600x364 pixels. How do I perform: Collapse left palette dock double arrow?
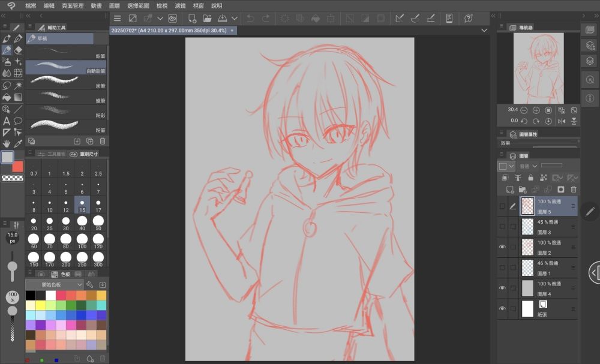(x=3, y=16)
